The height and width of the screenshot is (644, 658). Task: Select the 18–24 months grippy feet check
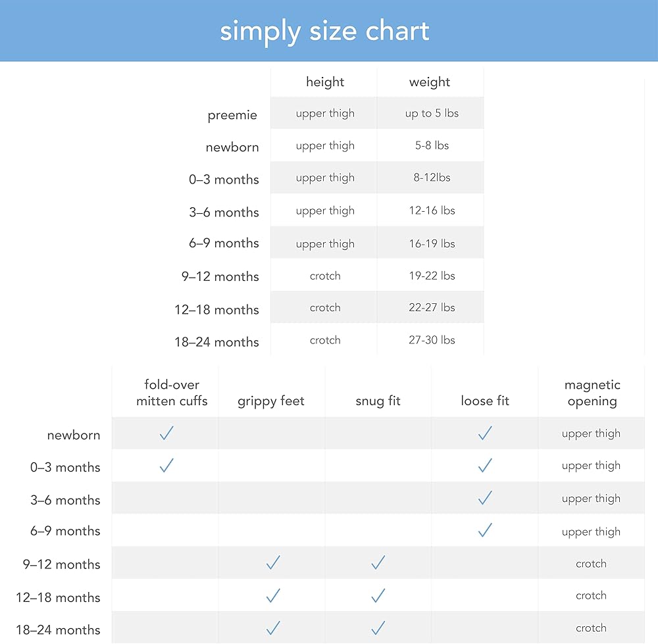273,627
